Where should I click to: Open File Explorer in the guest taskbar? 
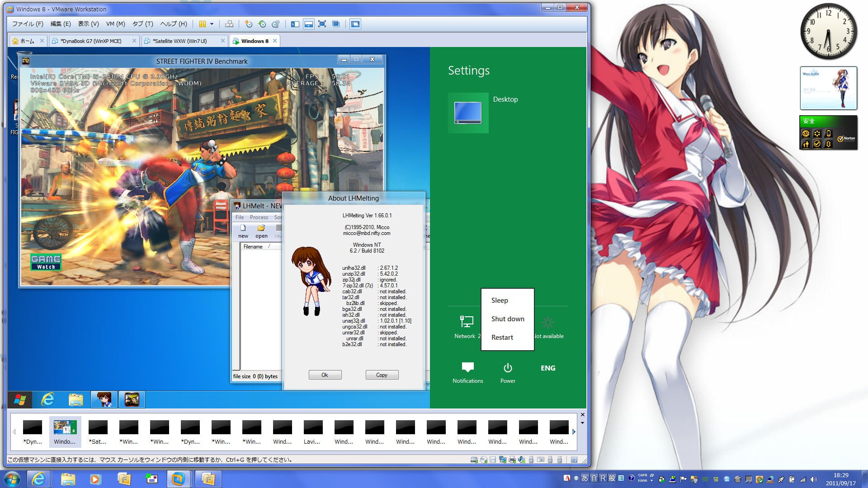[75, 399]
